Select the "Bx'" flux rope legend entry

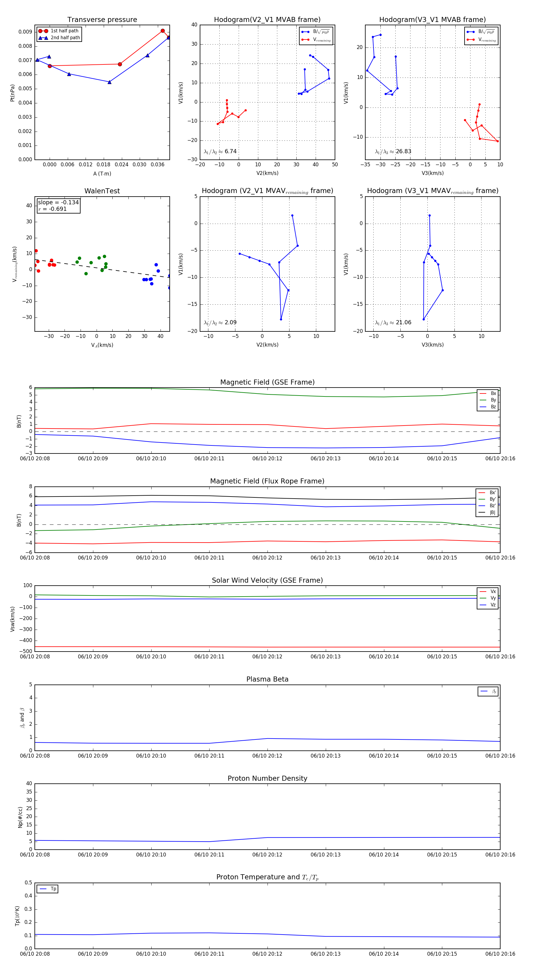pos(487,492)
